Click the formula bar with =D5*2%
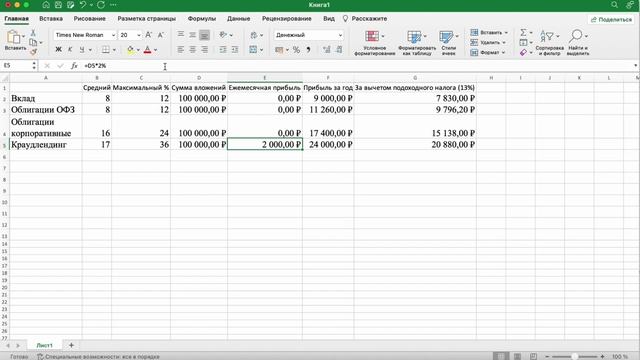The width and height of the screenshot is (640, 360). pyautogui.click(x=355, y=66)
